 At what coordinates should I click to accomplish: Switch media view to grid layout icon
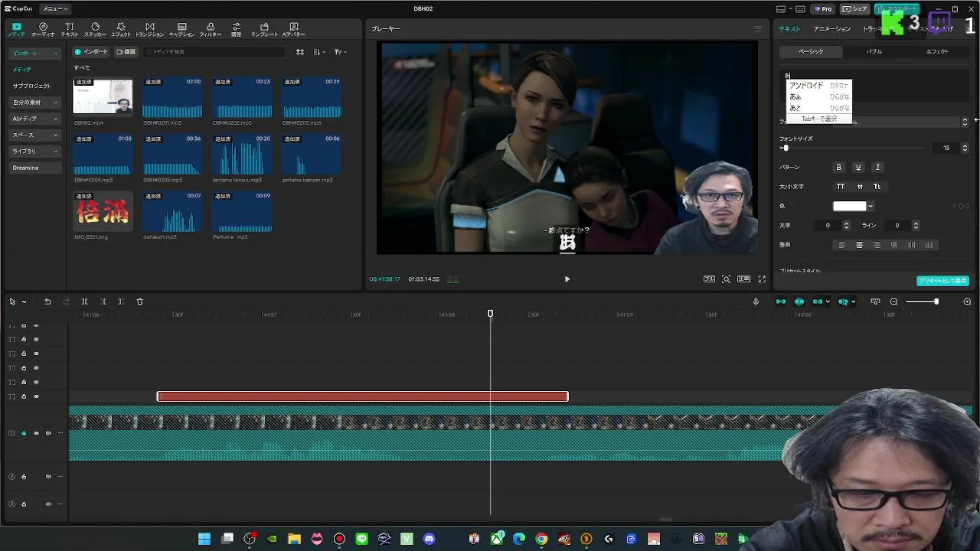tap(300, 52)
